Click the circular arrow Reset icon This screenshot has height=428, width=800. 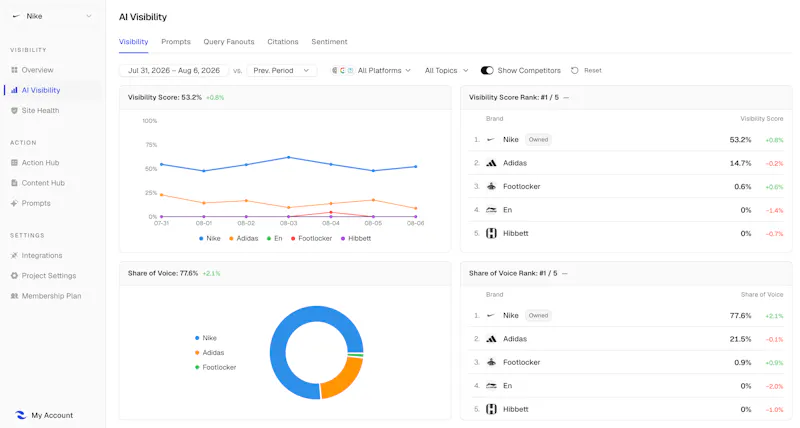coord(574,70)
